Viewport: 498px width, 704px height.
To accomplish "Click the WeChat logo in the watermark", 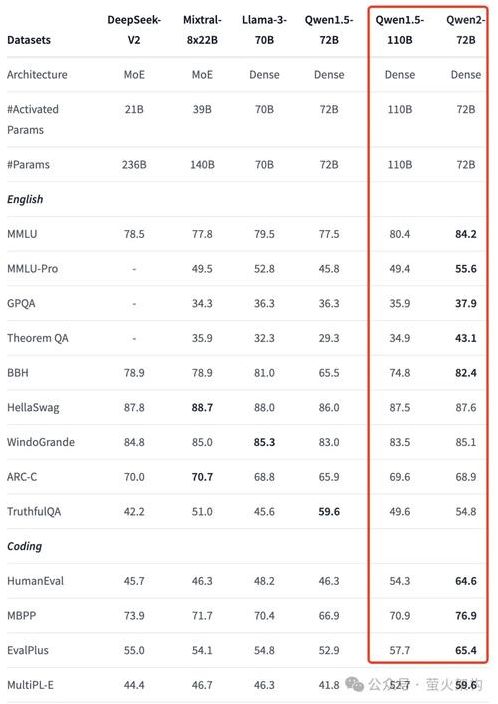I will coord(354,684).
